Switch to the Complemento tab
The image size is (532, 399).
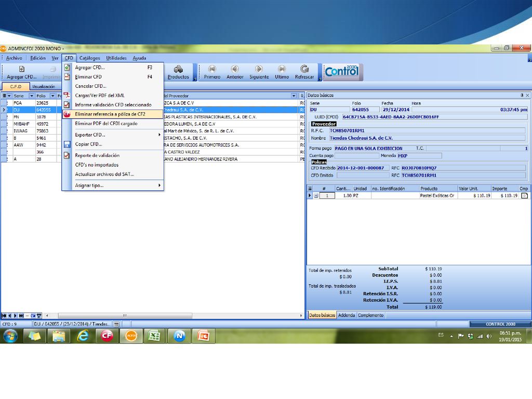coord(370,315)
